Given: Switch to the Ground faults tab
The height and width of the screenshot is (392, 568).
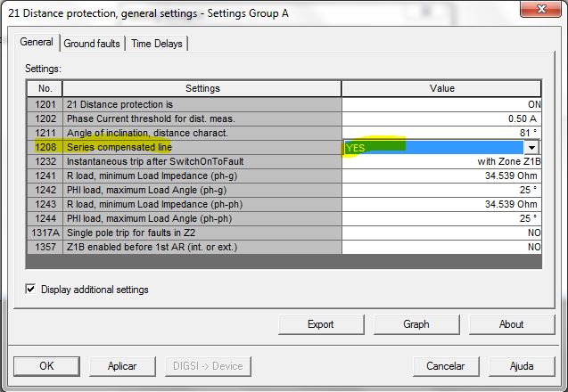Looking at the screenshot, I should pyautogui.click(x=92, y=44).
